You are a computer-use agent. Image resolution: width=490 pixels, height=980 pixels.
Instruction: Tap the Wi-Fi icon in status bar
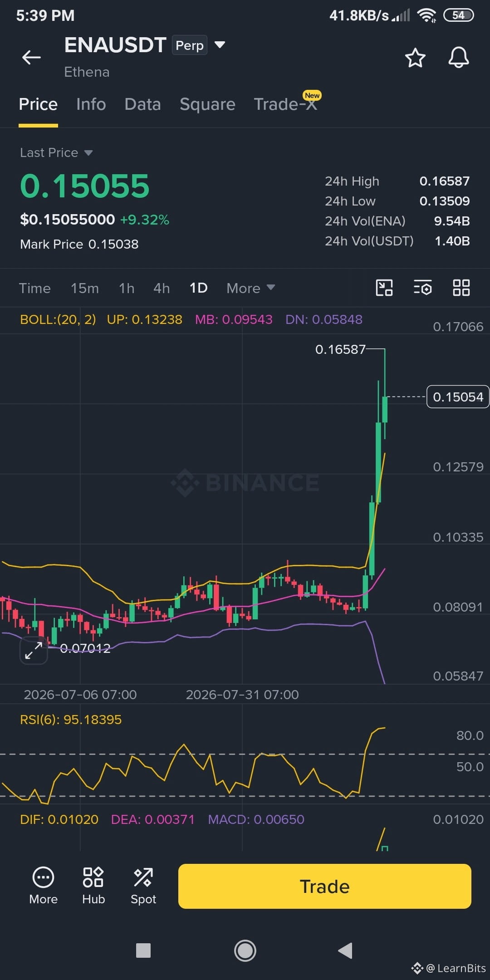427,15
